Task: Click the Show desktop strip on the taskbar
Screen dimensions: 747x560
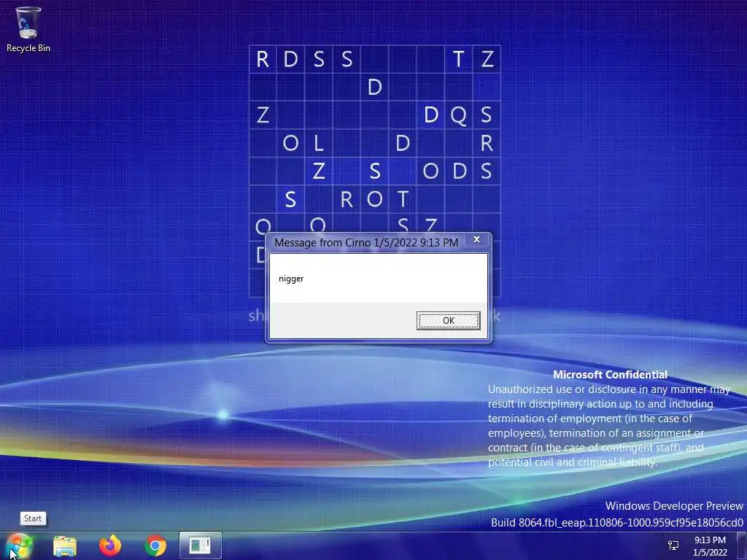Action: (x=742, y=545)
